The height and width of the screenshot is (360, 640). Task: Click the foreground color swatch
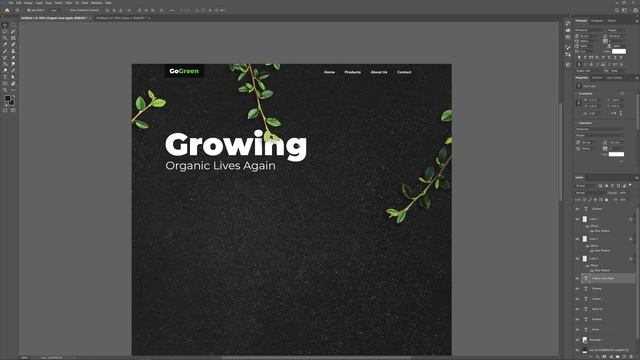pos(7,98)
